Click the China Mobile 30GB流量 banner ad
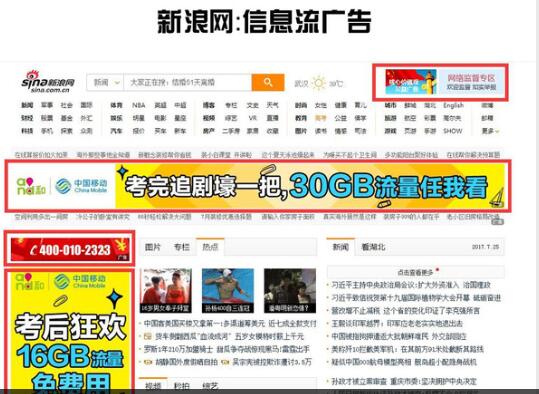 coord(258,186)
